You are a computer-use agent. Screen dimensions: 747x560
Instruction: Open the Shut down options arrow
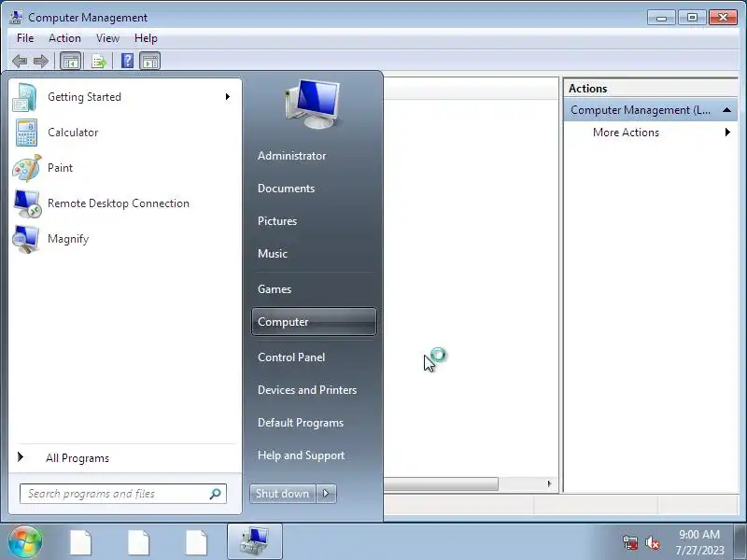[x=326, y=494]
